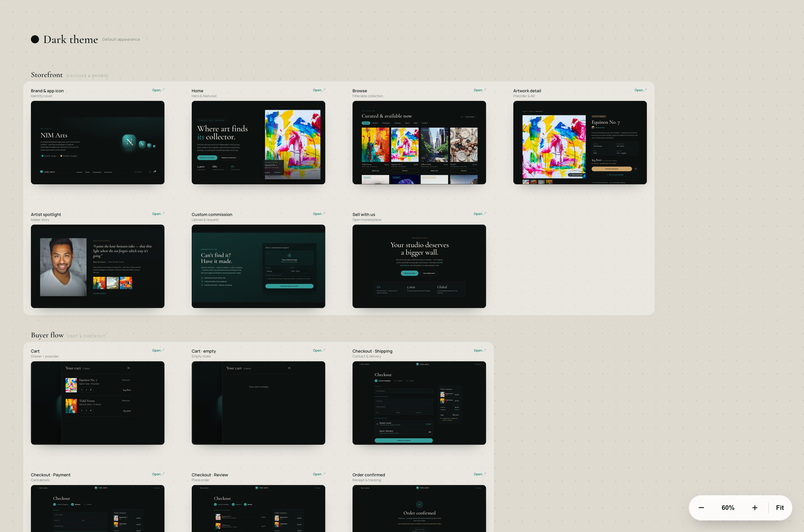Viewport: 804px width, 532px height.
Task: Open the Checkout · Payment screen link
Action: pyautogui.click(x=158, y=474)
